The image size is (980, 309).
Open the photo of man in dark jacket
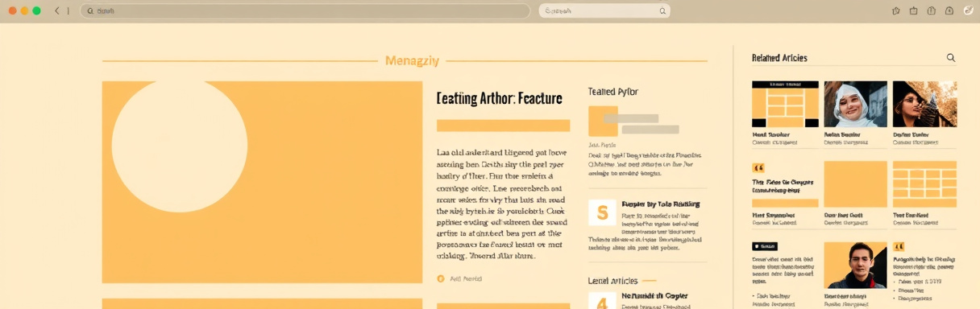tap(855, 265)
